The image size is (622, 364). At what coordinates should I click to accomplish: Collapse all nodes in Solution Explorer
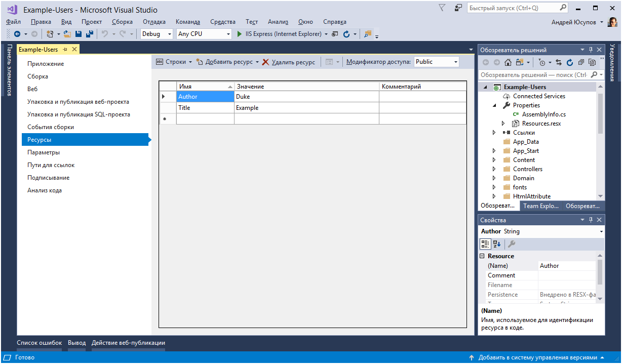[x=581, y=62]
